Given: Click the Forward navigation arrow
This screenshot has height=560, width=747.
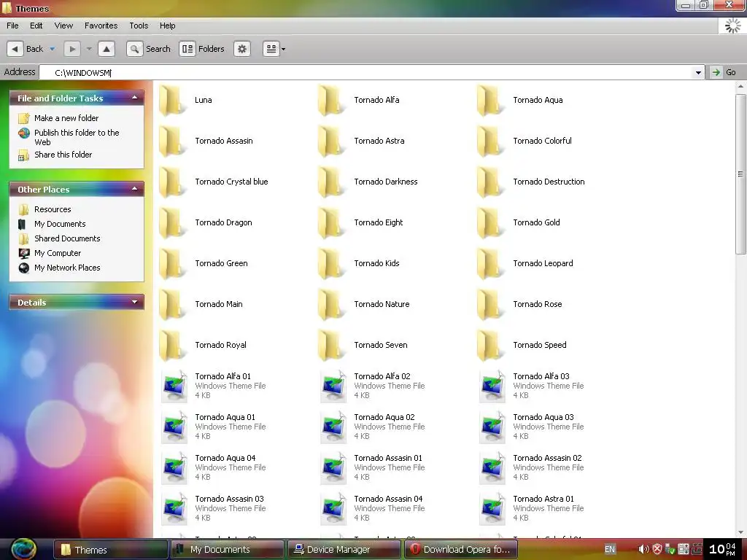Looking at the screenshot, I should click(72, 49).
